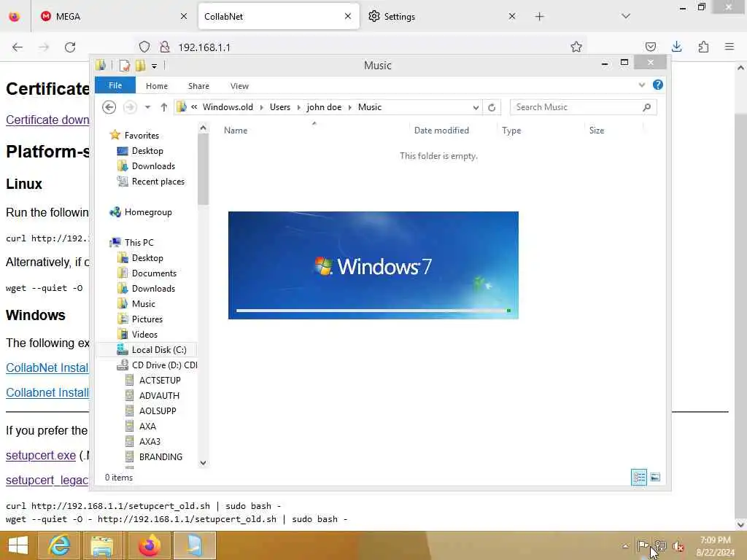Open the setupcert.exe link
Screen dimensions: 747x560
tap(41, 456)
